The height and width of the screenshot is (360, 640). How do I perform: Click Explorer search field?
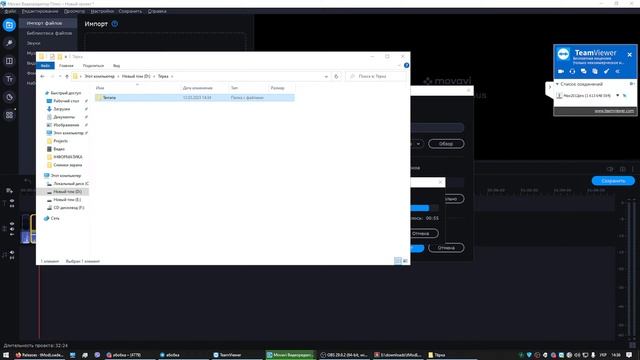(x=377, y=76)
